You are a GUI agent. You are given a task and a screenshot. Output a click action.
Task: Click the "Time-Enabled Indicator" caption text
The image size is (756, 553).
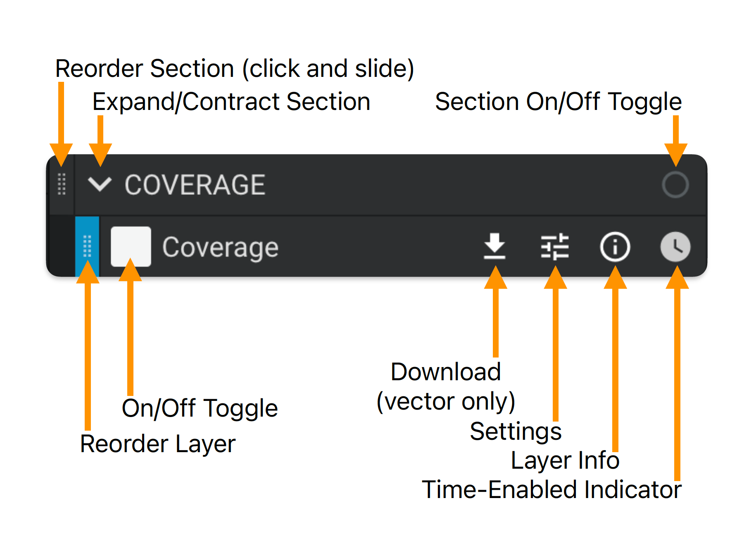point(552,490)
